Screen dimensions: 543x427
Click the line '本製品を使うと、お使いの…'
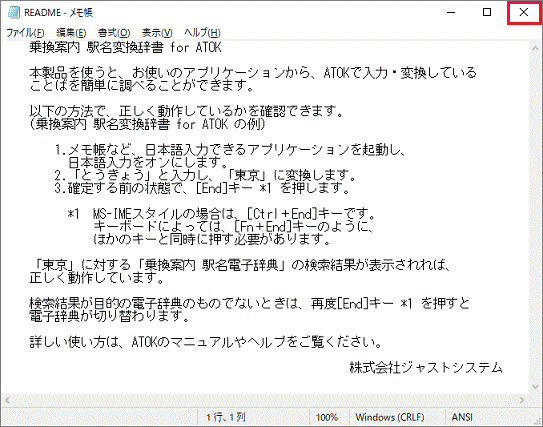click(253, 73)
